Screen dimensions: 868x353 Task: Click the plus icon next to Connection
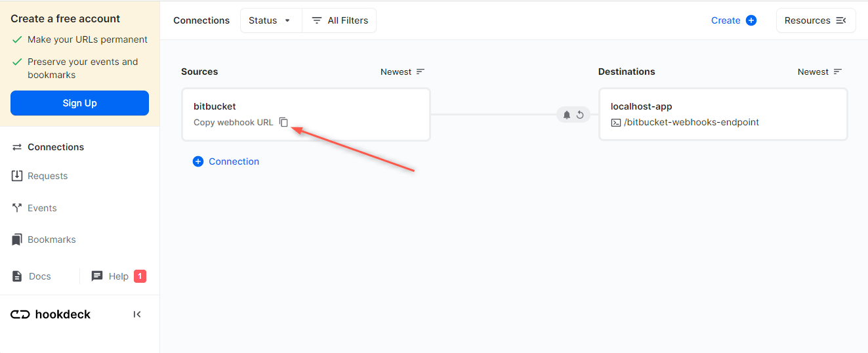click(198, 161)
